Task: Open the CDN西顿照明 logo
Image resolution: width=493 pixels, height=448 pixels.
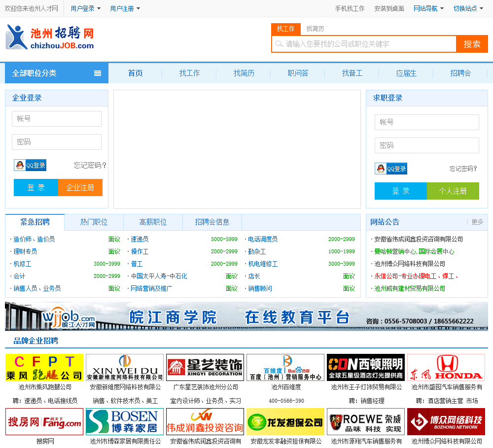Action: [x=366, y=367]
